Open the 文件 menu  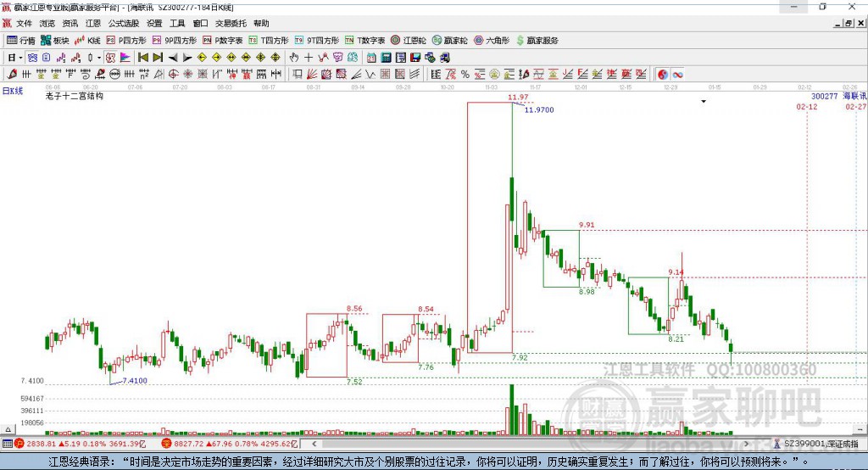(x=24, y=23)
